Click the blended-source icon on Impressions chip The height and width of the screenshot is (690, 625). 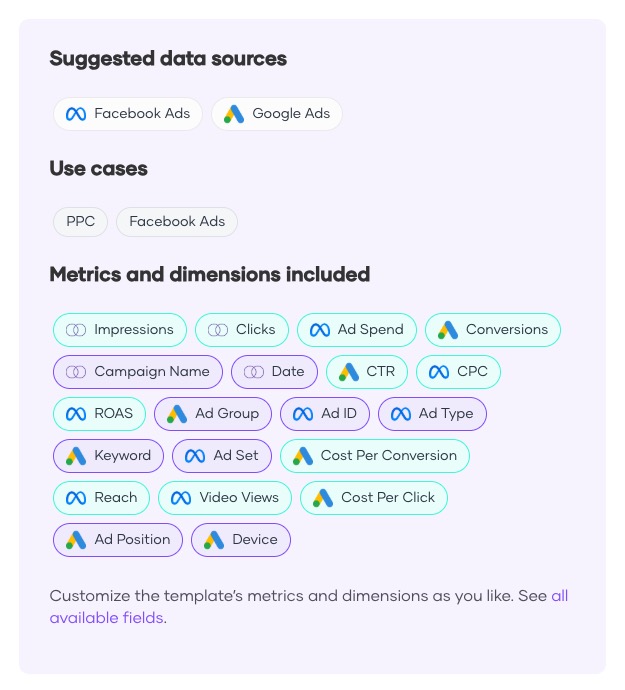pyautogui.click(x=76, y=330)
